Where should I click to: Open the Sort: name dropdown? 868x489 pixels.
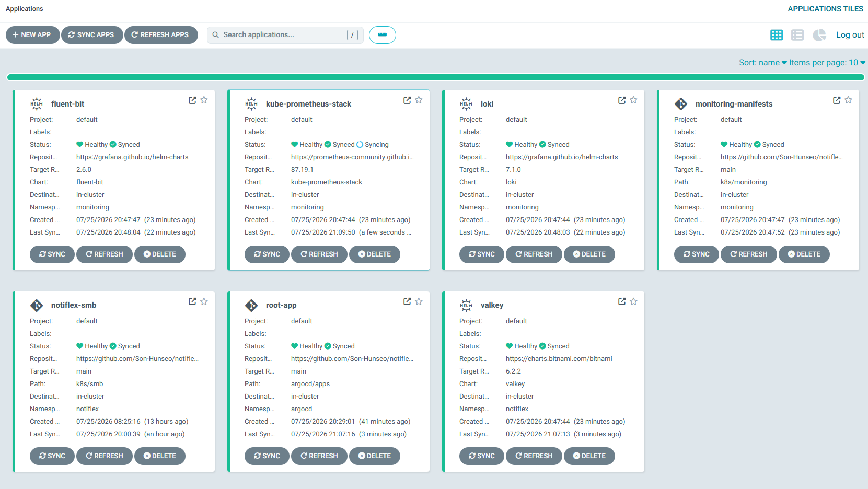762,63
